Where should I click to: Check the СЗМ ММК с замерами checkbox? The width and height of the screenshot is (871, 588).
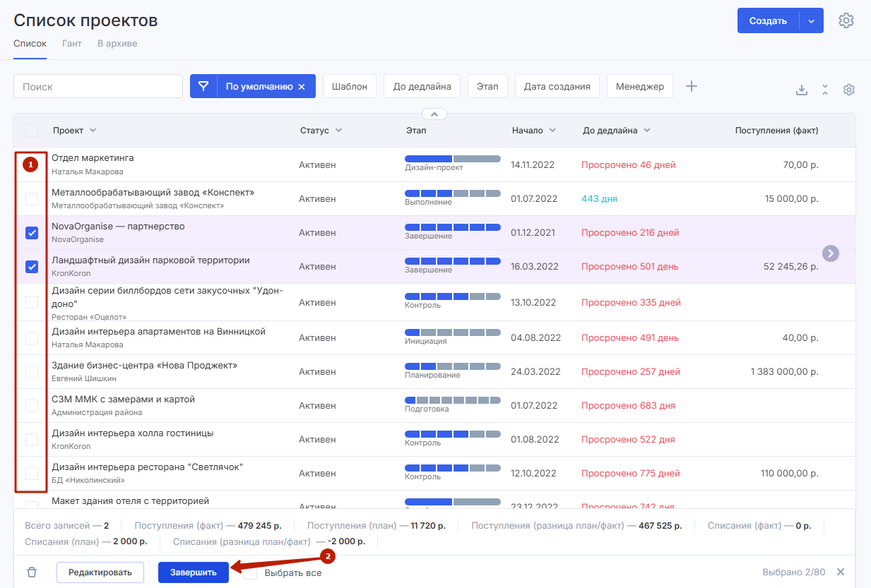pos(32,406)
